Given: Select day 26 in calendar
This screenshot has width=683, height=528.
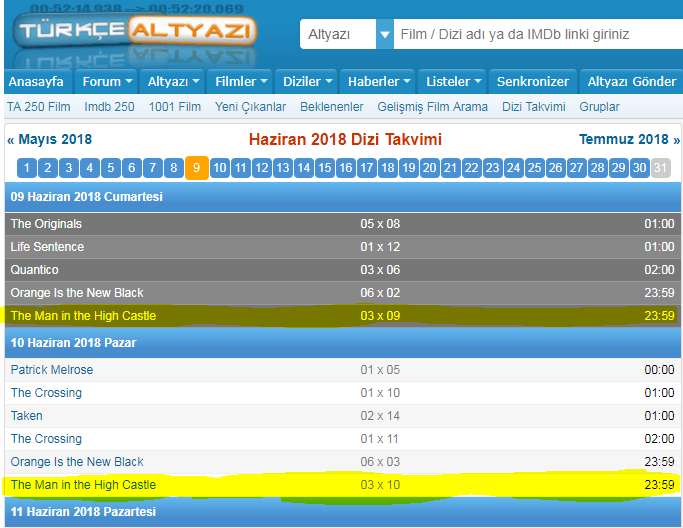Looking at the screenshot, I should pyautogui.click(x=555, y=168).
